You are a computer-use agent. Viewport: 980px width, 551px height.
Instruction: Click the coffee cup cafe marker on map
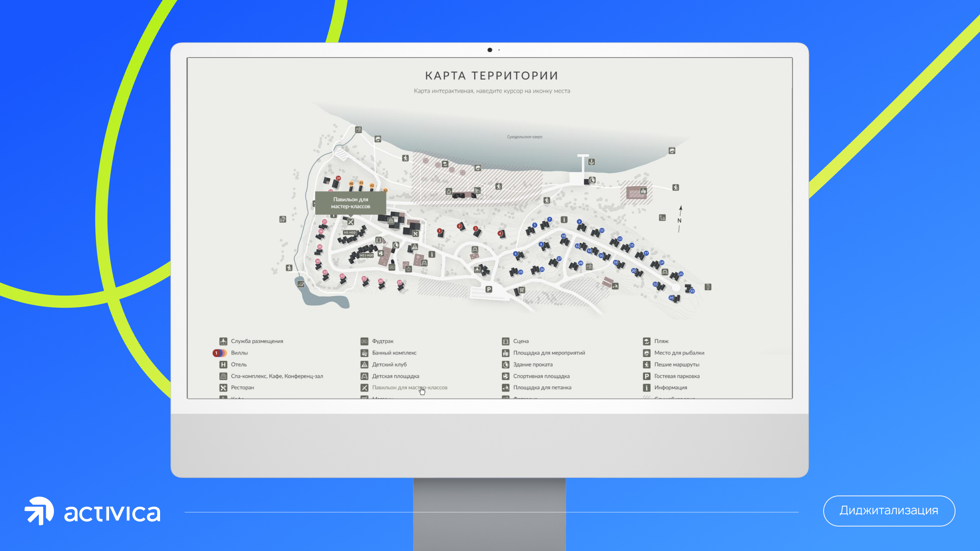[x=449, y=191]
